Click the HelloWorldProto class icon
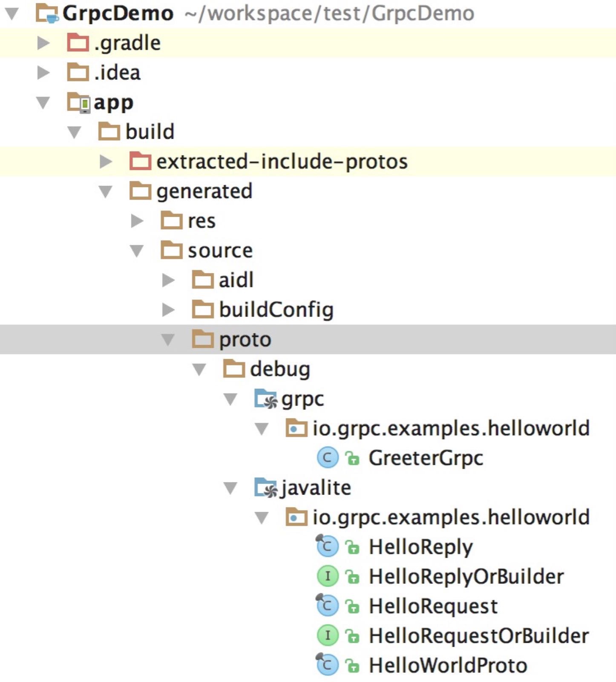This screenshot has height=682, width=616. (327, 665)
